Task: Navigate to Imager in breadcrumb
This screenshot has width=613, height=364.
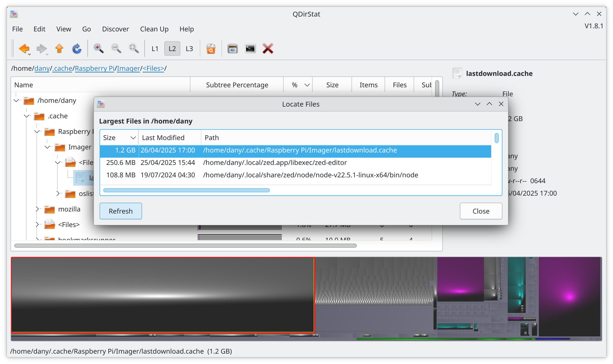Action: click(128, 68)
